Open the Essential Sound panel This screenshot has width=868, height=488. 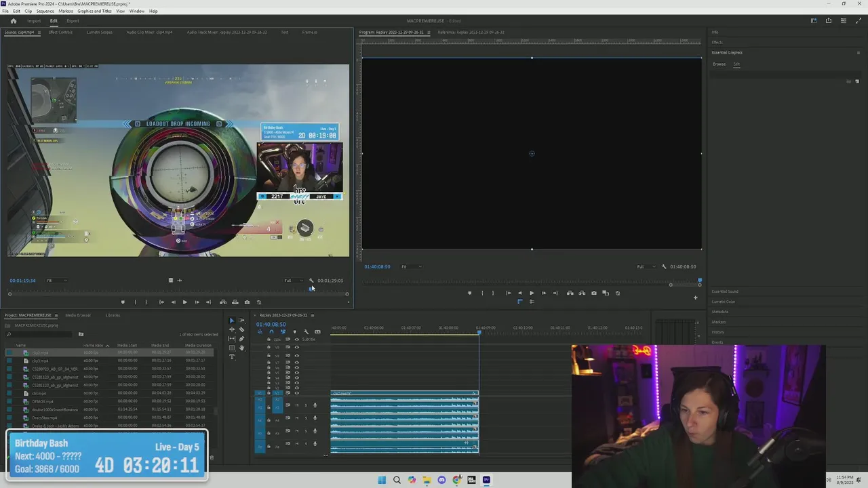pos(725,291)
